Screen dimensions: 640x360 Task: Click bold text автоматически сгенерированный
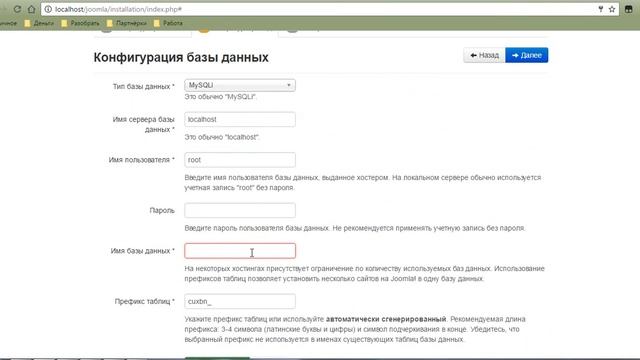pos(386,319)
